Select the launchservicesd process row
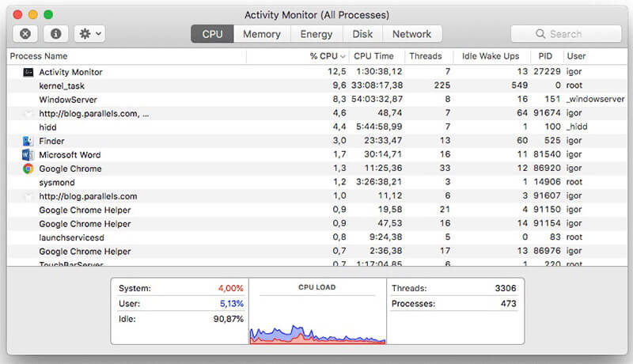 [x=317, y=237]
